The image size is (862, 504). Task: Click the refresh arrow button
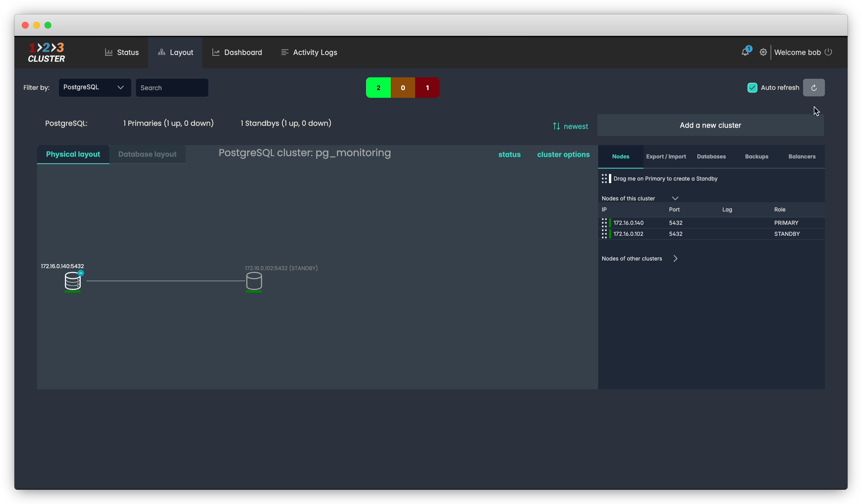coord(814,87)
